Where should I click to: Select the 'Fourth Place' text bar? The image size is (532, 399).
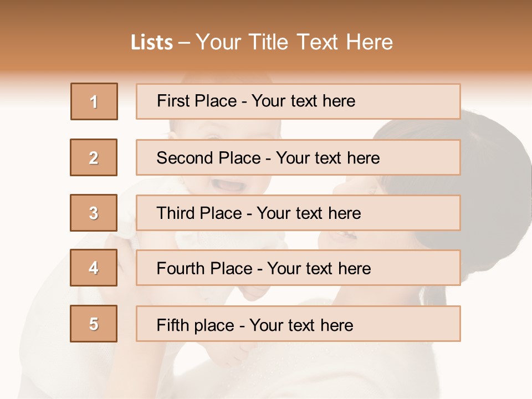(x=298, y=268)
